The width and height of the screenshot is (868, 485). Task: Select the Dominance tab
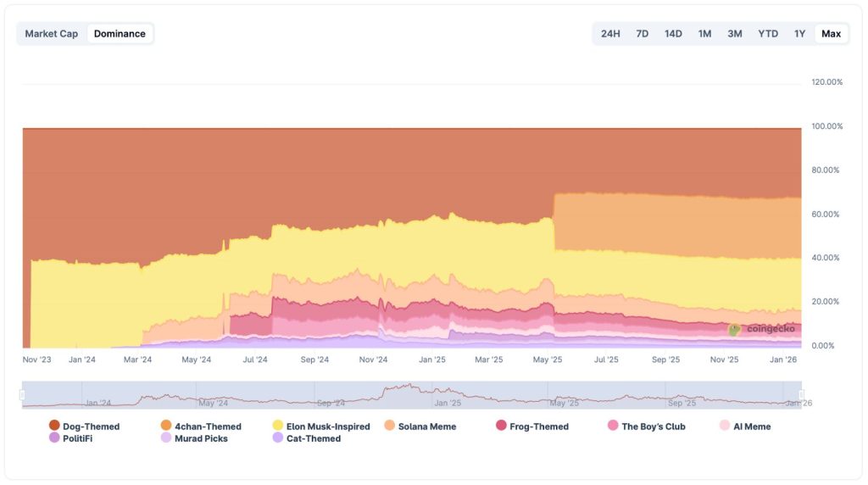click(120, 34)
